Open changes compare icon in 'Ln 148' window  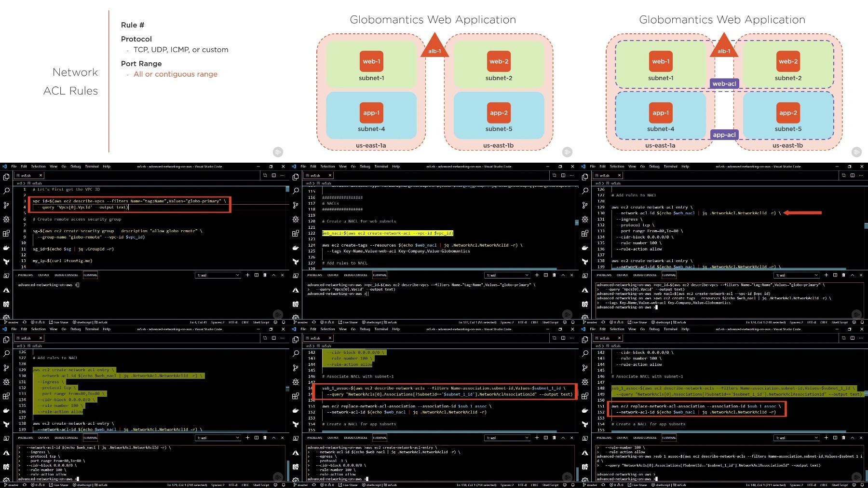[843, 338]
